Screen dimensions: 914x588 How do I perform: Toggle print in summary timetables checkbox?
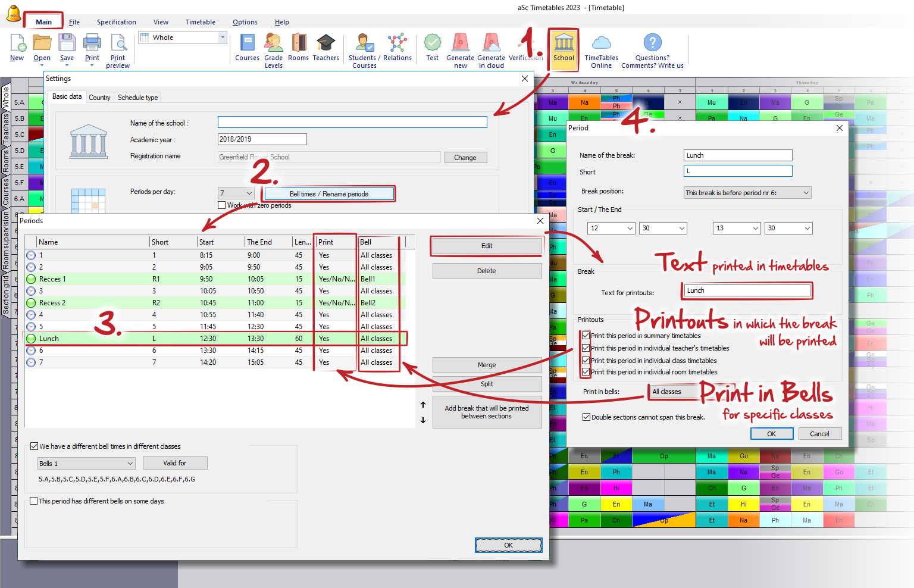click(586, 336)
